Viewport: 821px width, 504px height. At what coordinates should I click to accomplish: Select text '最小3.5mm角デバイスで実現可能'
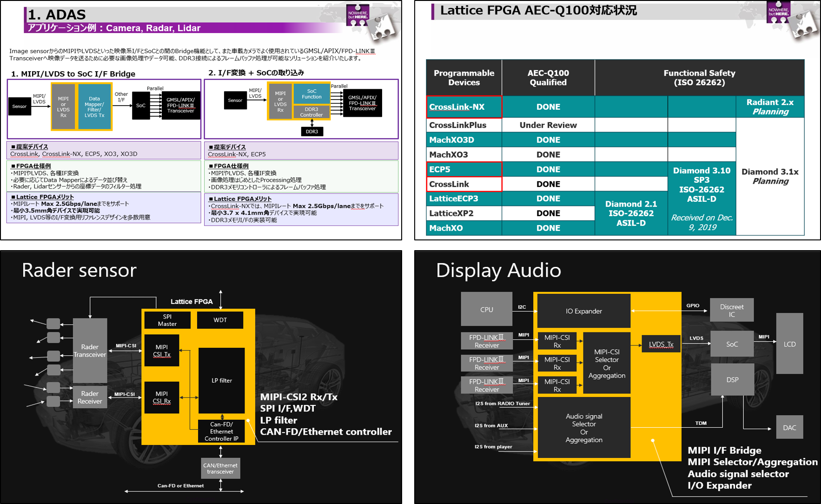(x=56, y=211)
